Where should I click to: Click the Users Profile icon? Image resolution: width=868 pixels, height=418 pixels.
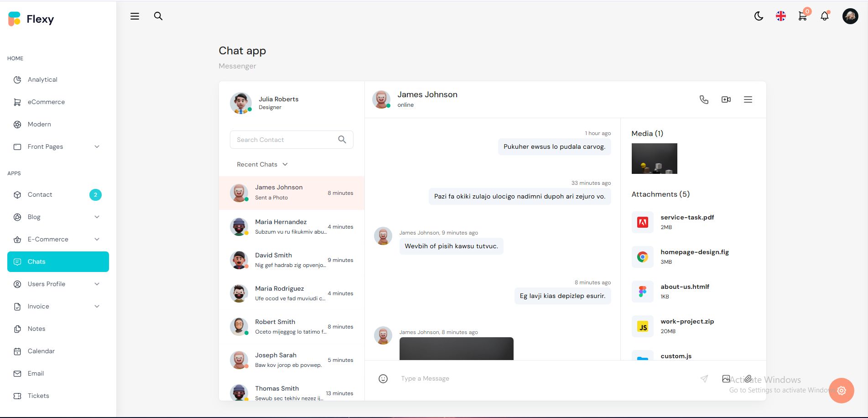click(17, 284)
